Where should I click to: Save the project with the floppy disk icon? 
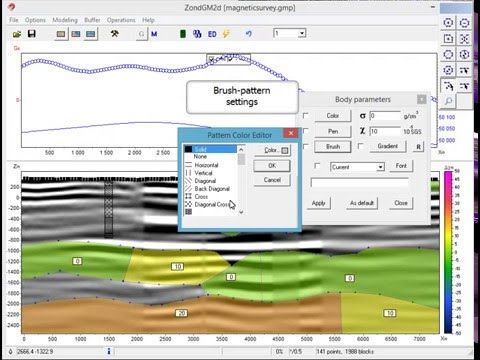32,34
